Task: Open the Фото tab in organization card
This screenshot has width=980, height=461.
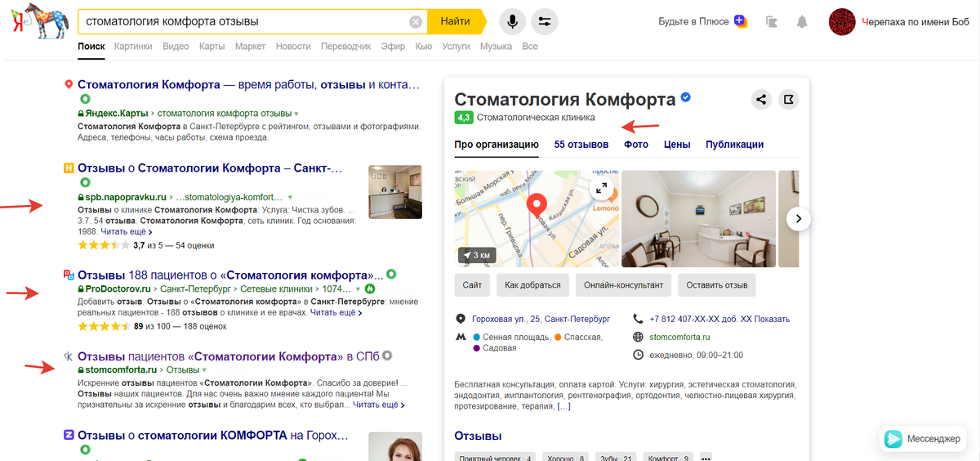Action: tap(636, 145)
